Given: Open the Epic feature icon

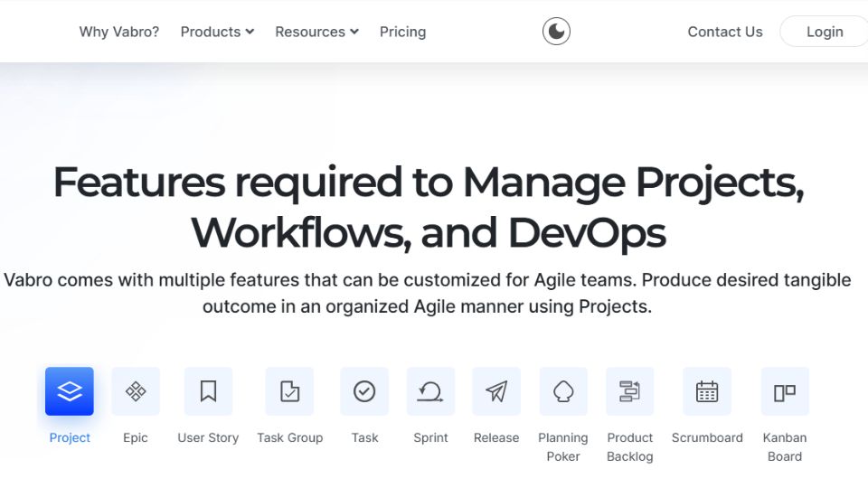Looking at the screenshot, I should tap(136, 391).
